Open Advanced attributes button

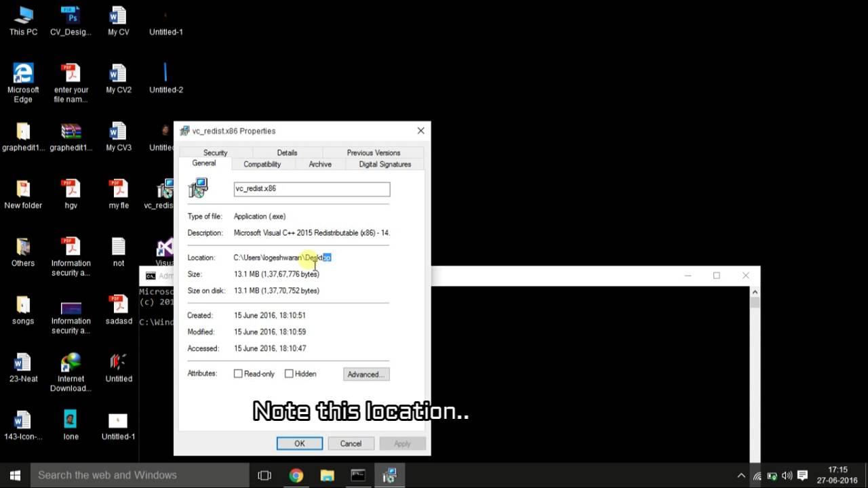click(x=366, y=374)
